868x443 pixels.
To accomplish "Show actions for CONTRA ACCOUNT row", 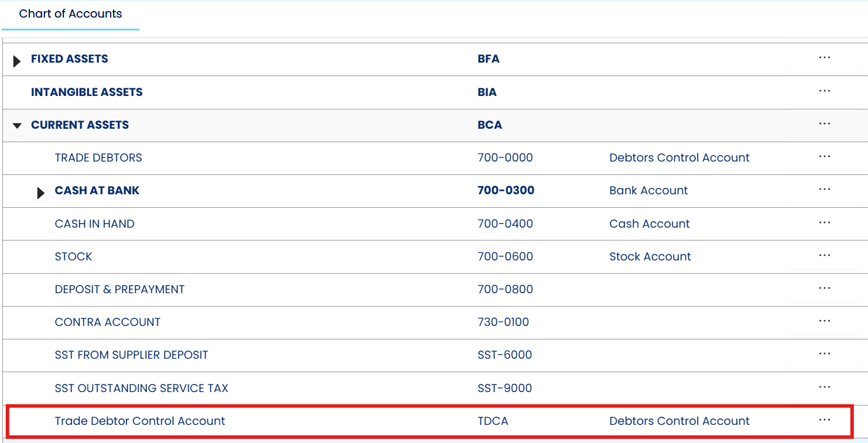I will pyautogui.click(x=824, y=321).
